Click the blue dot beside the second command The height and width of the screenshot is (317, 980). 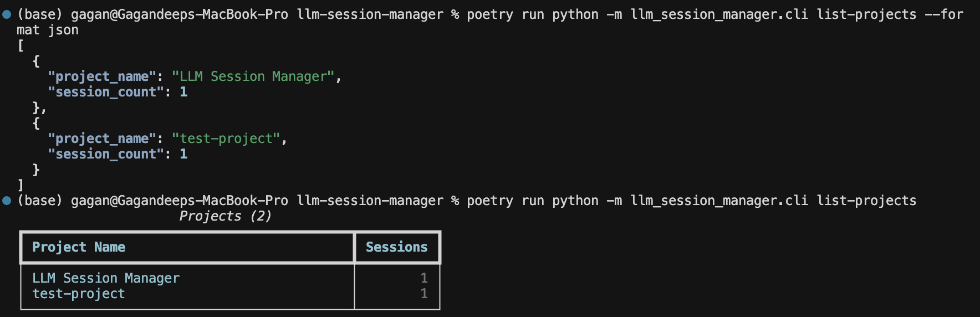click(x=7, y=201)
